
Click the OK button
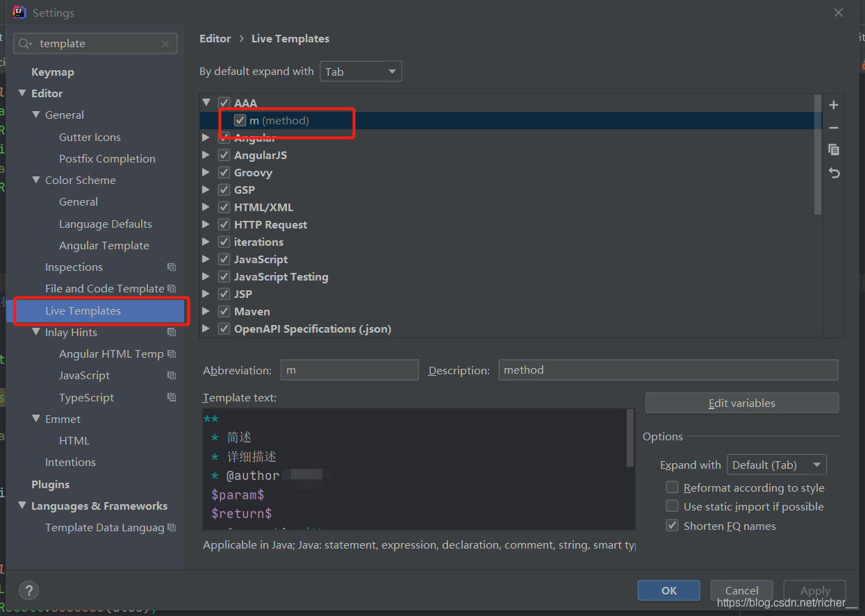click(669, 590)
